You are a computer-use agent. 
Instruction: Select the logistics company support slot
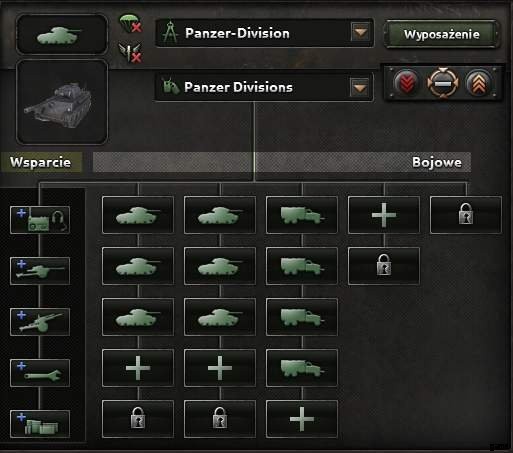[40, 424]
